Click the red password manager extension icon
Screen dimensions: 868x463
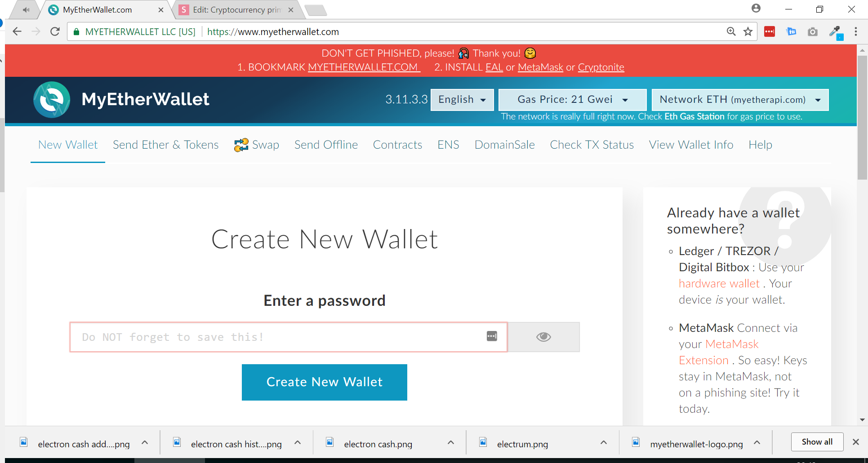click(x=770, y=31)
